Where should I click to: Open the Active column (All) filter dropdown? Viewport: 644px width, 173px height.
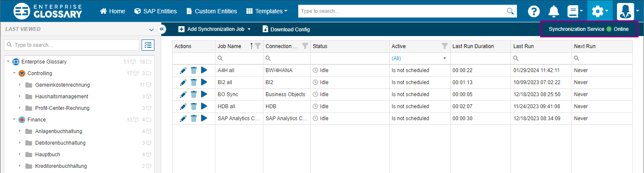[444, 58]
